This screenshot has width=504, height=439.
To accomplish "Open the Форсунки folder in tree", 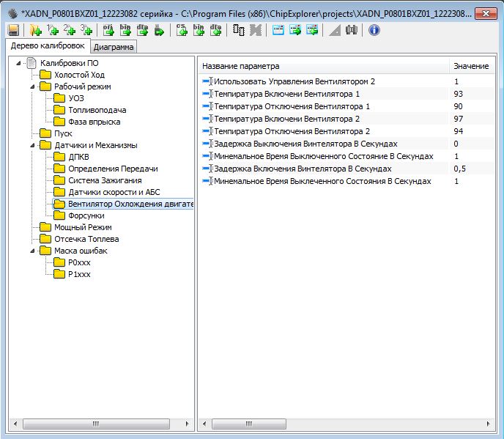I will pyautogui.click(x=86, y=215).
